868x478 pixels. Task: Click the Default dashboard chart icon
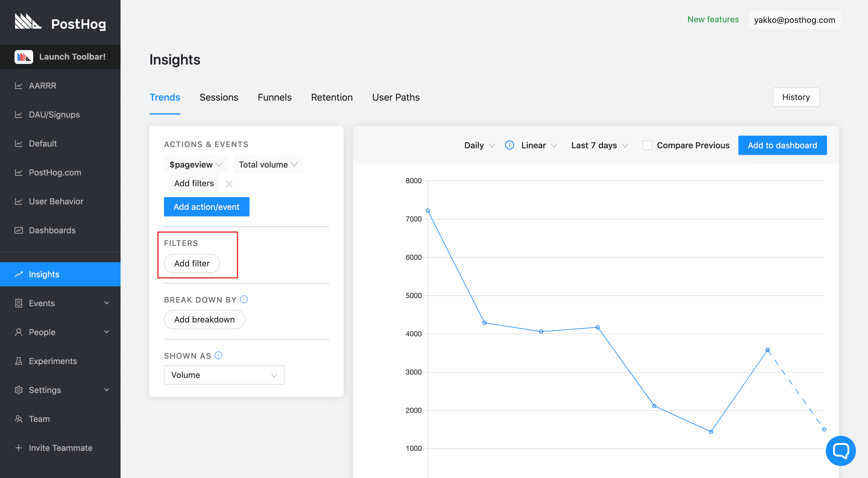18,143
